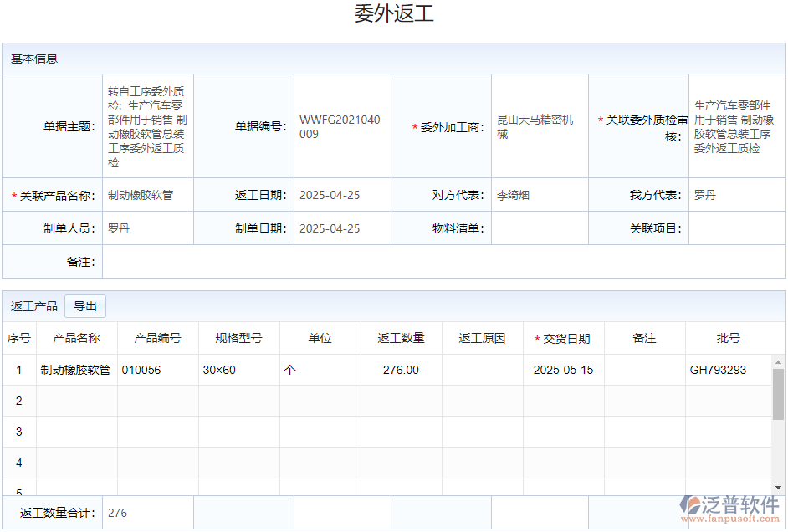Click the 返工数量 cell showing 276.00
The image size is (788, 532).
pos(401,370)
